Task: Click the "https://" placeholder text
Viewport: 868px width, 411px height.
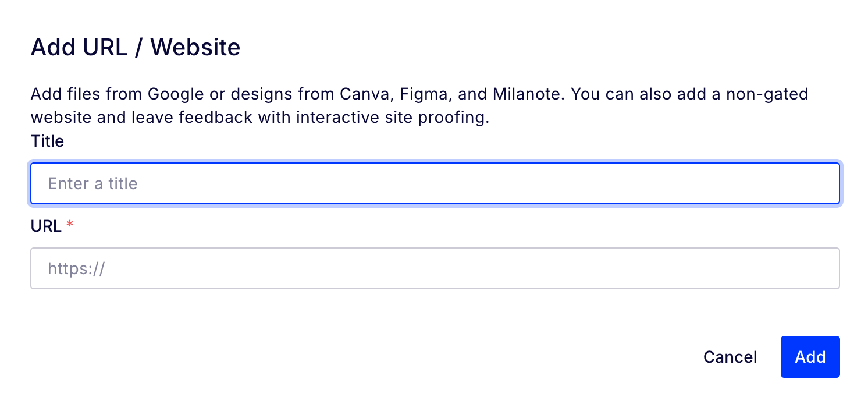Action: 76,268
